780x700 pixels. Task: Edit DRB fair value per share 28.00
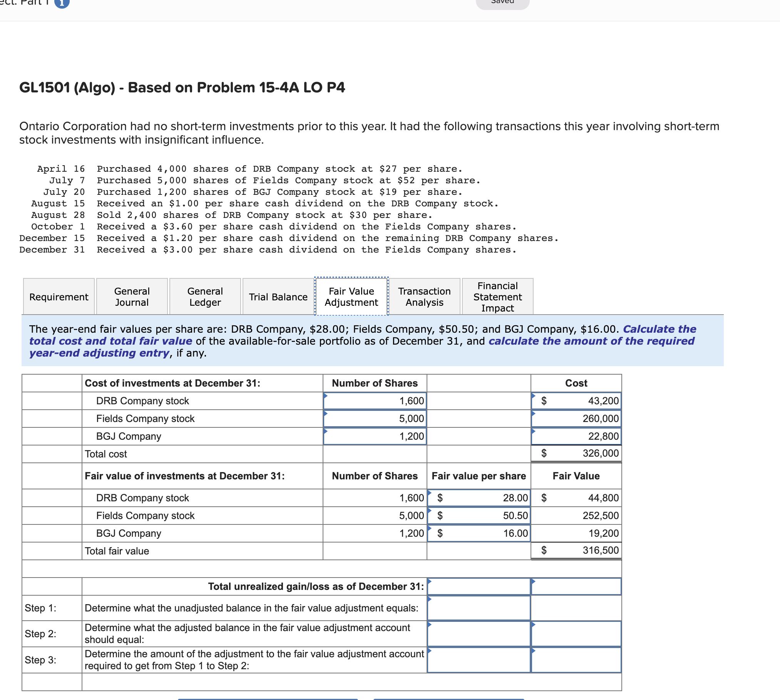479,498
